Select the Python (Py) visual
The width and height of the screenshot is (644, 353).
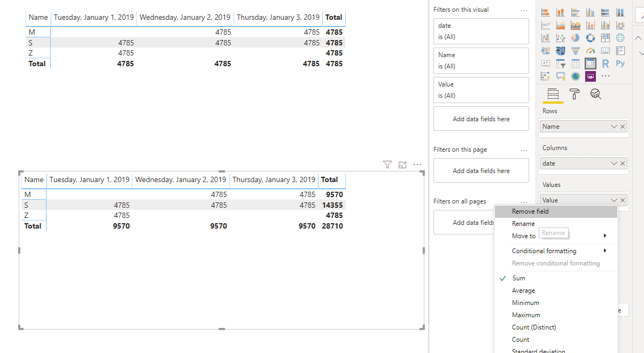pyautogui.click(x=620, y=64)
